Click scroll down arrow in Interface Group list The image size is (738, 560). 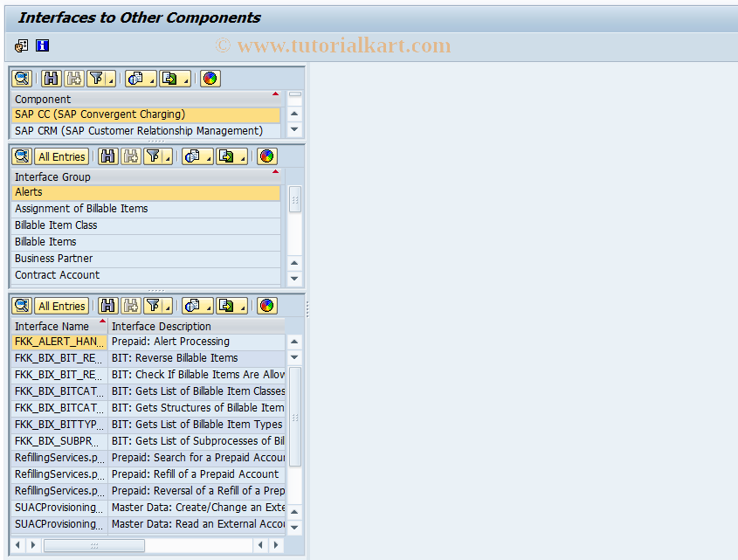[294, 279]
